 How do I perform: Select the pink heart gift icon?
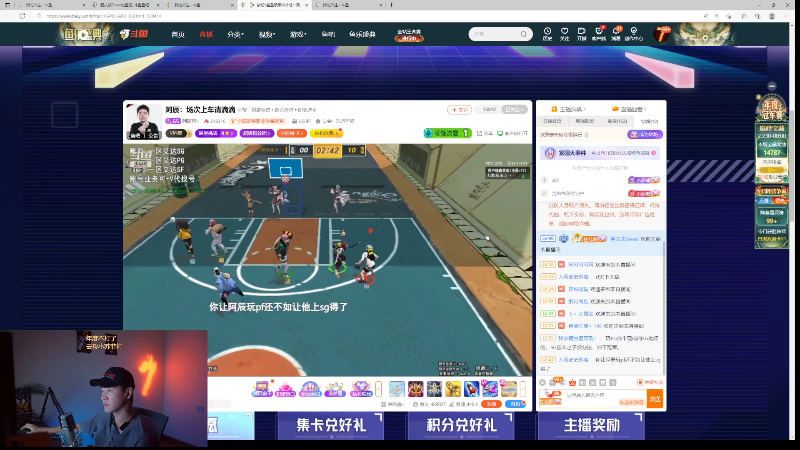pyautogui.click(x=286, y=389)
